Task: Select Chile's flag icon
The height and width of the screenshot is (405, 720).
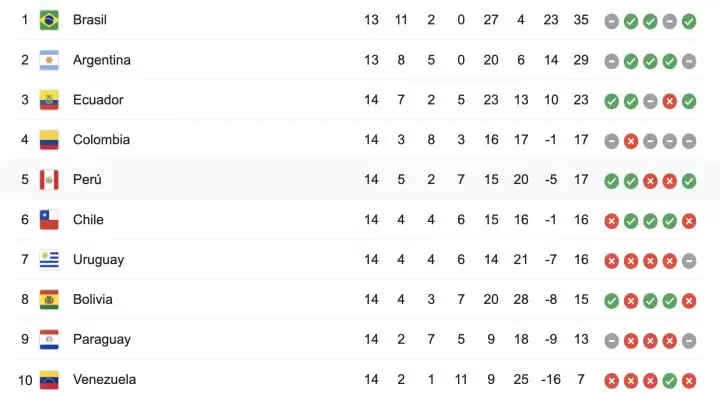Action: pos(49,220)
